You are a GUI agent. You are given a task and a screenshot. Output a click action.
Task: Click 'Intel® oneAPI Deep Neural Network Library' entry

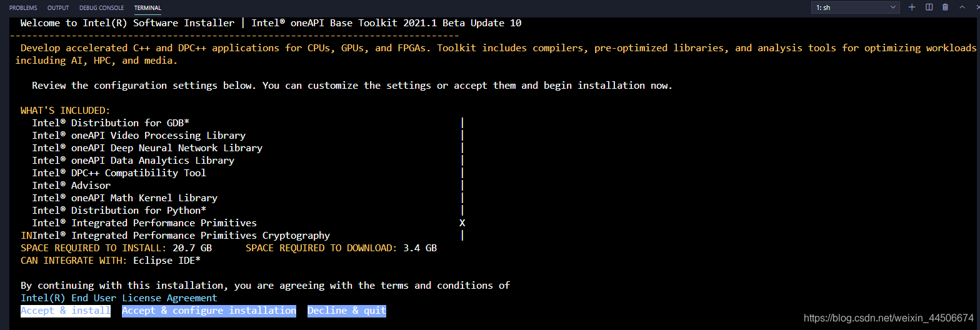coord(147,148)
